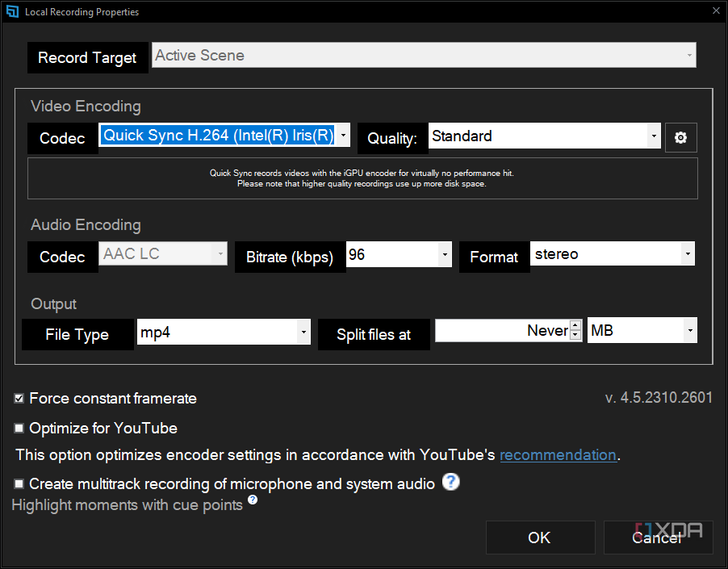Expand the Quality Standard dropdown
This screenshot has width=728, height=569.
tap(544, 136)
